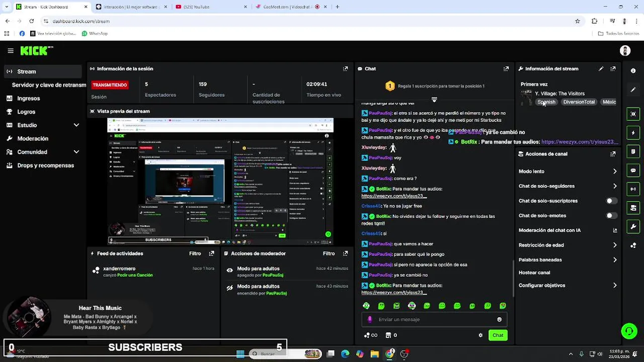The height and width of the screenshot is (362, 644).
Task: Open Filtro in Acciones de moderador
Action: click(x=329, y=253)
